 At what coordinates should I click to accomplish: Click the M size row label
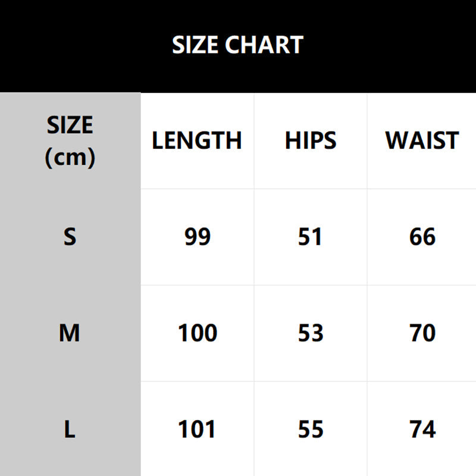(x=70, y=333)
